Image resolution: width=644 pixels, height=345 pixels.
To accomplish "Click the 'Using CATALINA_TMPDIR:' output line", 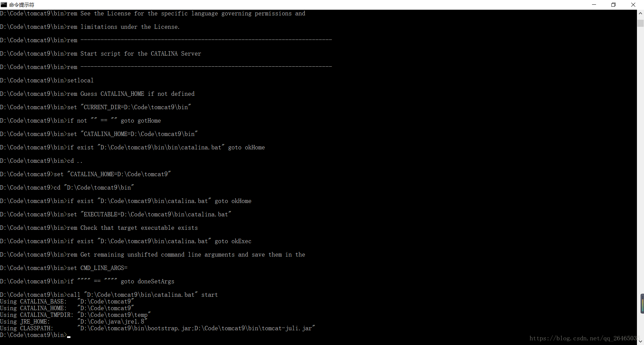I will [75, 315].
